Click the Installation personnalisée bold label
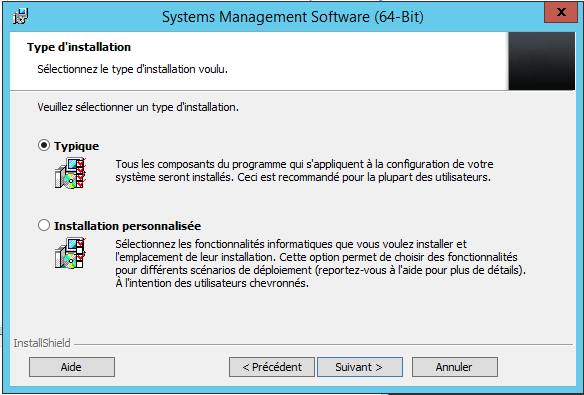The image size is (584, 395). tap(127, 226)
